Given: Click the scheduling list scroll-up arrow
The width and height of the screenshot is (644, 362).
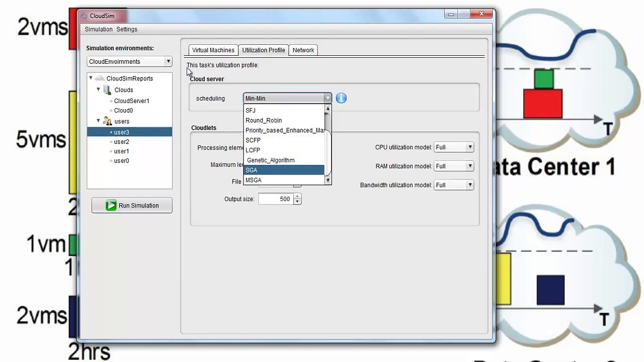Looking at the screenshot, I should tap(328, 109).
